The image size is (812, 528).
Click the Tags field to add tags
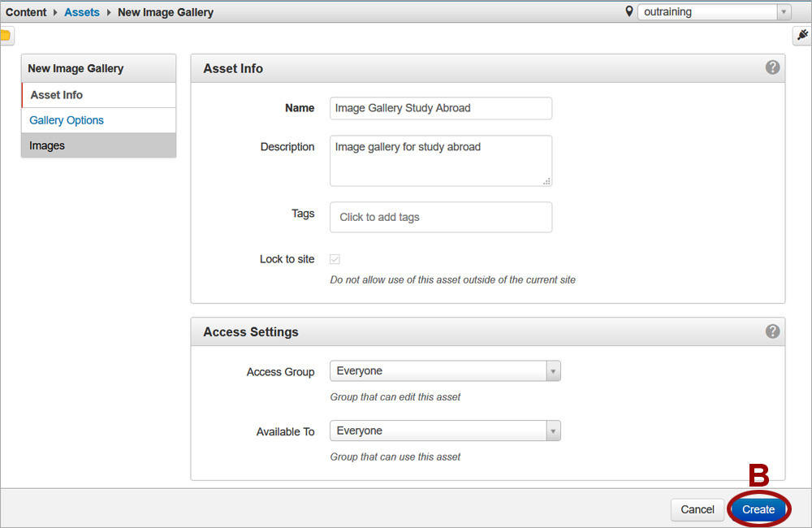click(440, 217)
